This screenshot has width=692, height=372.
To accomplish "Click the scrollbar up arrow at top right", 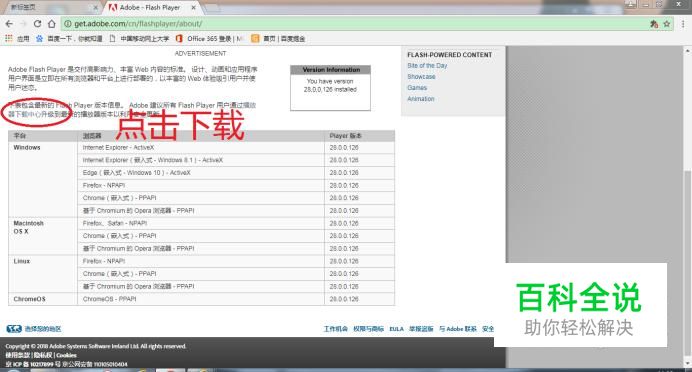I will click(x=687, y=51).
